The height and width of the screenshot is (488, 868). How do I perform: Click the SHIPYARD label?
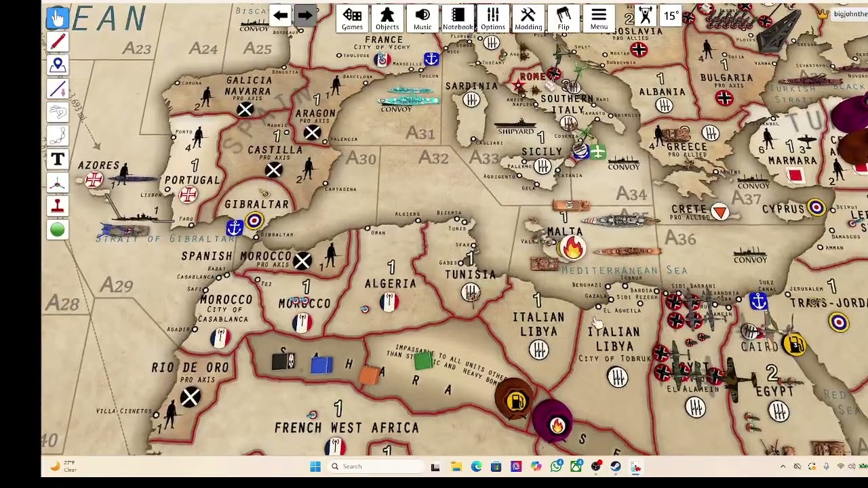[516, 131]
